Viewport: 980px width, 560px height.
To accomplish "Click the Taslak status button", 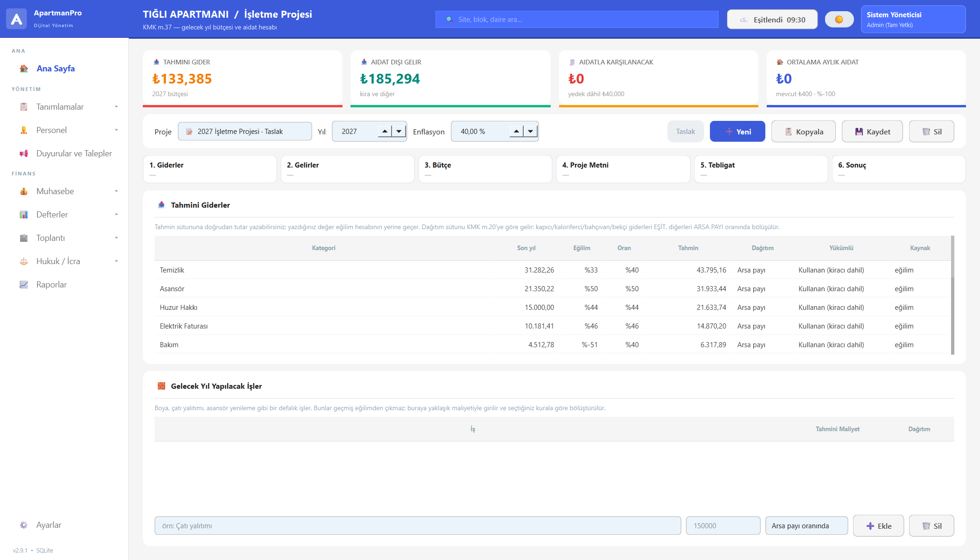I will (x=686, y=132).
